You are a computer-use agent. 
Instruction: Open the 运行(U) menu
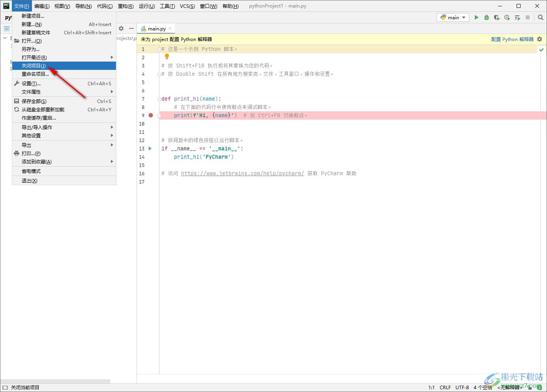[147, 6]
